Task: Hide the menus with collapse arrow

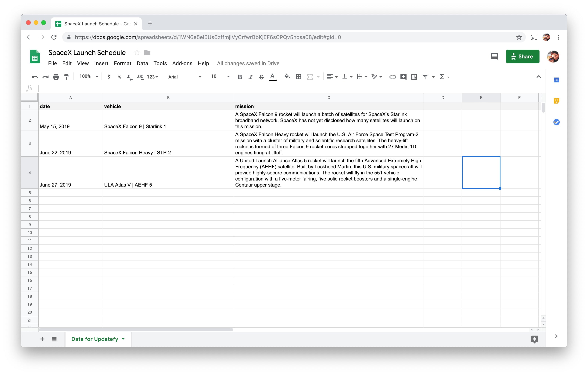Action: point(538,77)
